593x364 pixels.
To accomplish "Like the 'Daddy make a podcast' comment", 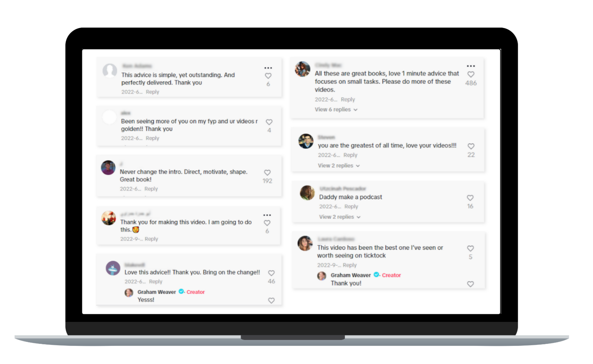I will pyautogui.click(x=470, y=198).
